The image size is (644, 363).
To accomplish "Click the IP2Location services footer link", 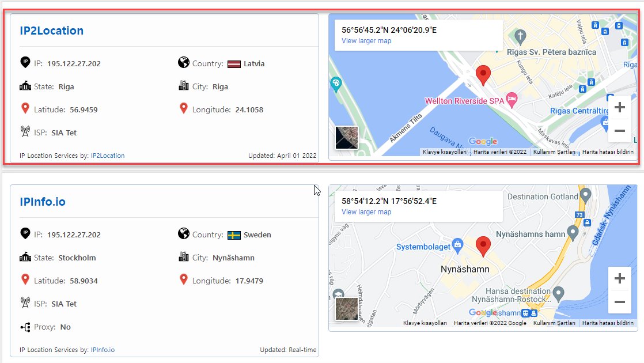I will click(x=108, y=156).
